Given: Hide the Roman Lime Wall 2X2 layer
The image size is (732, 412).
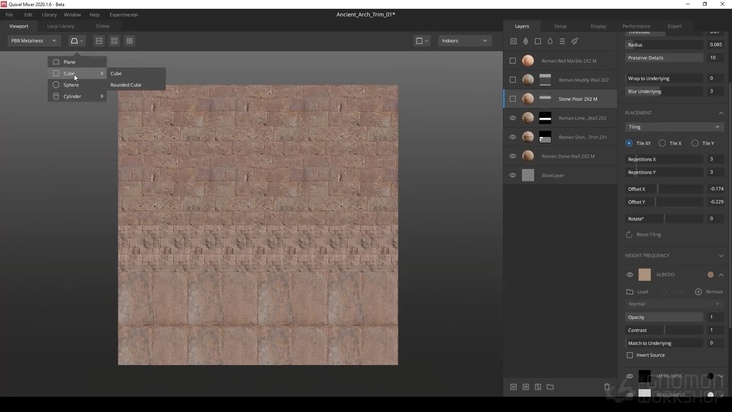Looking at the screenshot, I should click(x=513, y=118).
